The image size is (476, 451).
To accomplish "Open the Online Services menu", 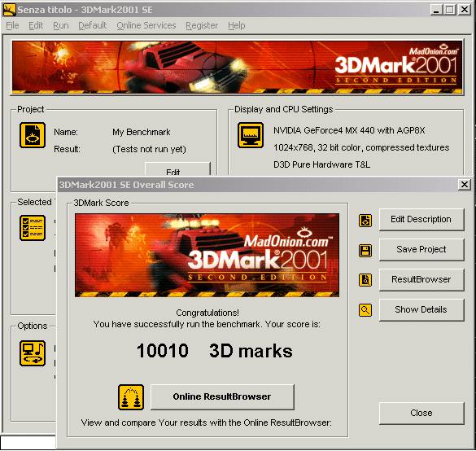I will point(146,25).
